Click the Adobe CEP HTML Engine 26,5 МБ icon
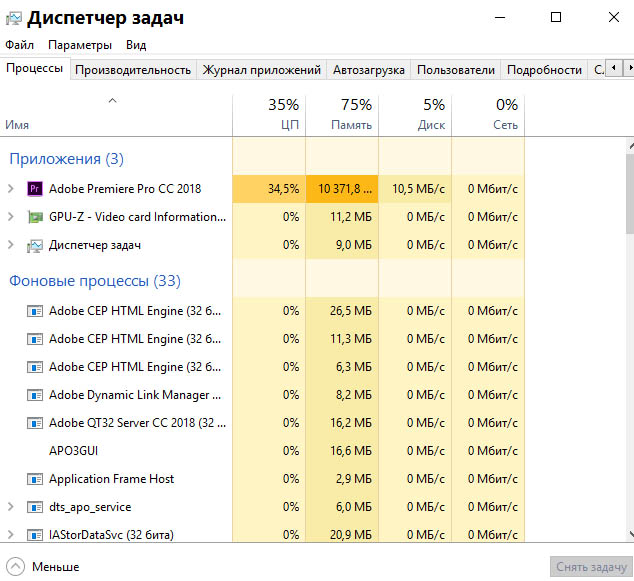Screen dimensions: 634x581 pos(35,311)
